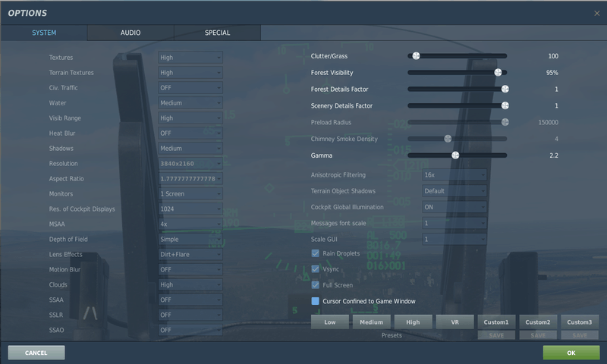The height and width of the screenshot is (364, 607).
Task: Open the Aspect Ratio dropdown
Action: (190, 178)
